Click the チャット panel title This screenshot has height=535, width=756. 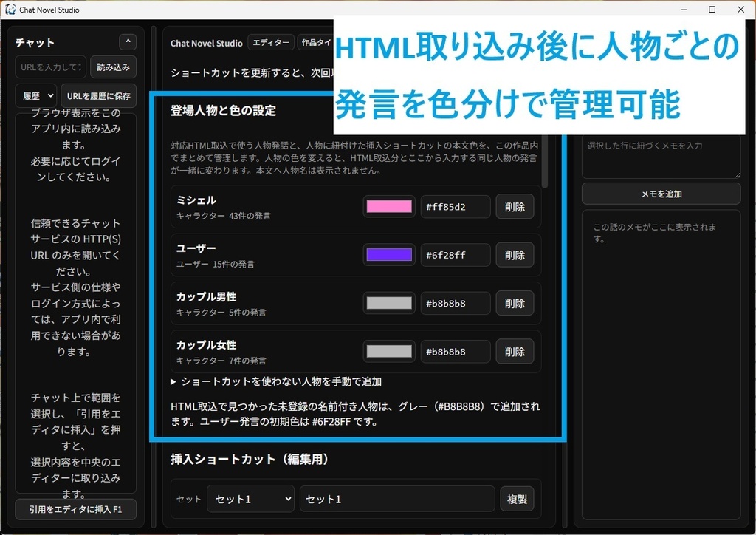pos(35,42)
